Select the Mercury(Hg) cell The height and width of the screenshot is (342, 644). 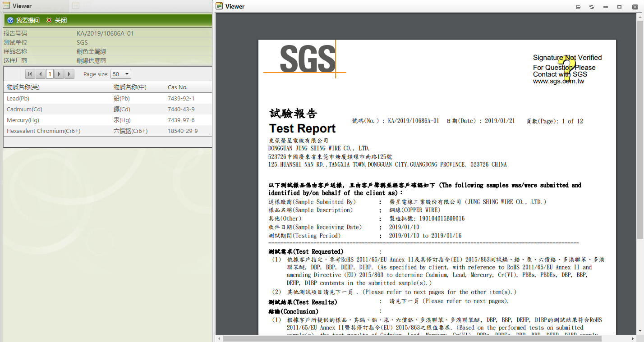[23, 120]
